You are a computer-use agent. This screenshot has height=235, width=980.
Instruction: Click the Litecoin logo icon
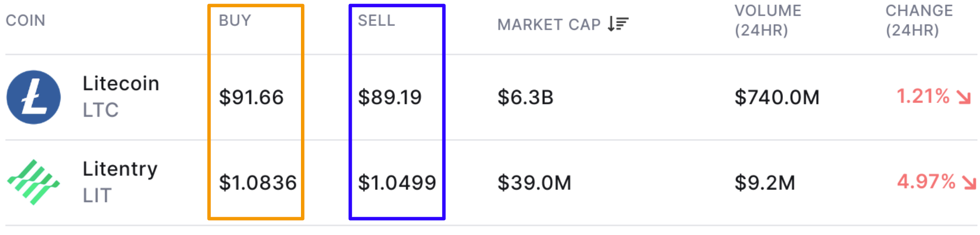(x=33, y=97)
